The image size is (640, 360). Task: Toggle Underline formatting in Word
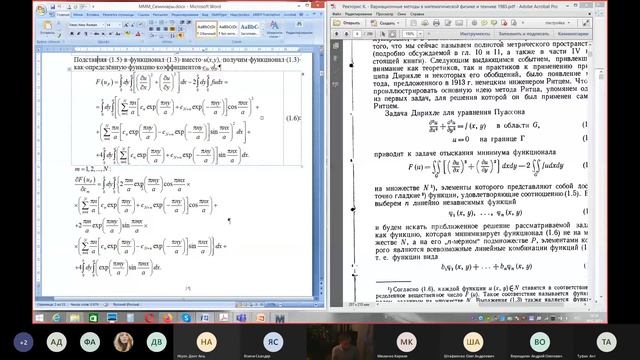click(86, 34)
